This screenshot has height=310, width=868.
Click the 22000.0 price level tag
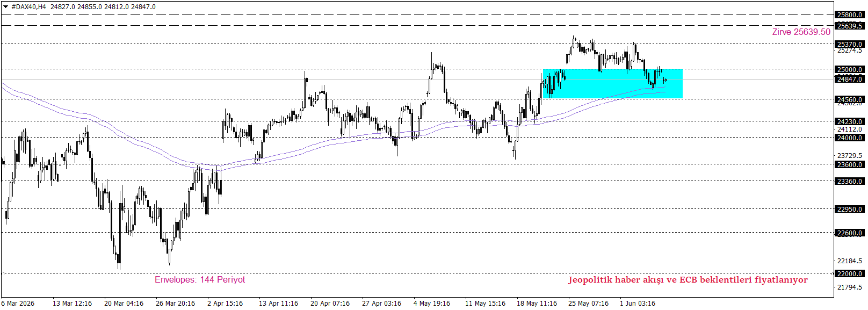(850, 273)
